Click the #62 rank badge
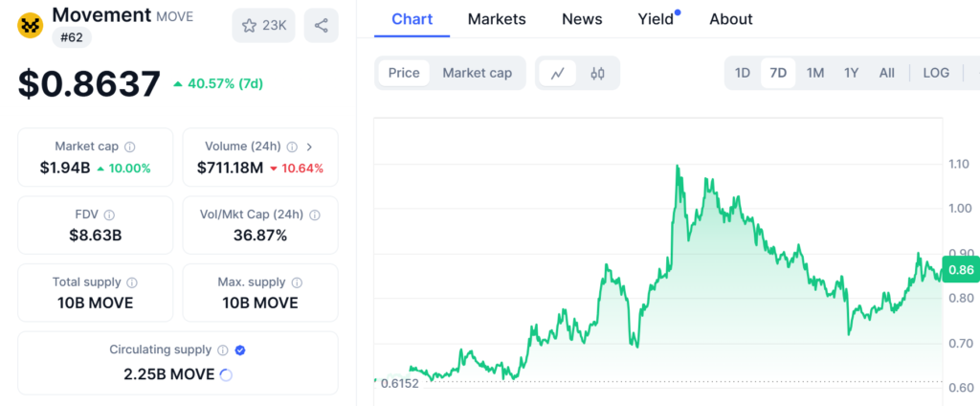This screenshot has height=406, width=980. coord(71,37)
